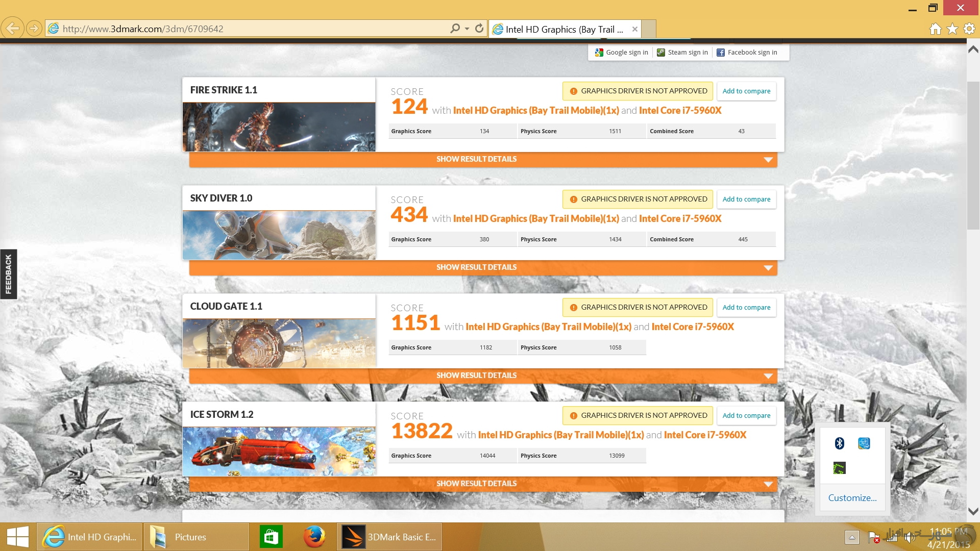The width and height of the screenshot is (980, 551).
Task: Toggle hidden tray icons arrow
Action: pyautogui.click(x=852, y=537)
